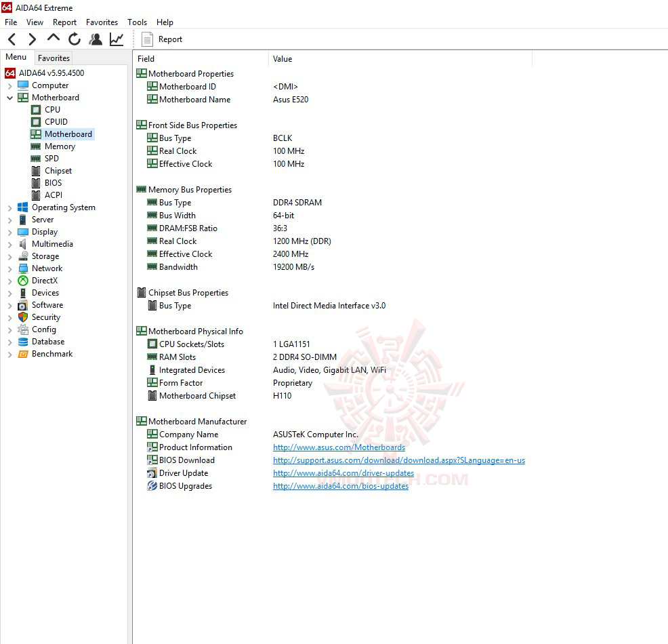Click the Report toolbar button label

tap(171, 39)
